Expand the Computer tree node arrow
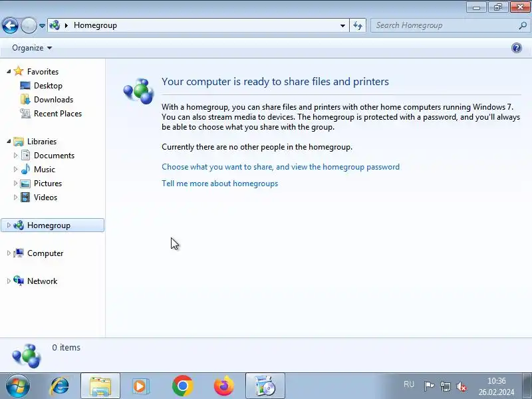Image resolution: width=532 pixels, height=399 pixels. (9, 253)
